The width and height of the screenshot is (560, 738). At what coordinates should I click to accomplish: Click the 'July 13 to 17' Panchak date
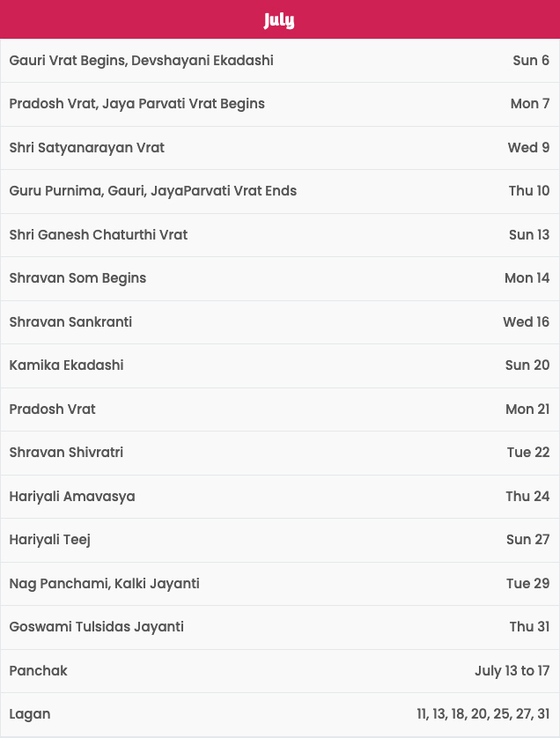[512, 671]
